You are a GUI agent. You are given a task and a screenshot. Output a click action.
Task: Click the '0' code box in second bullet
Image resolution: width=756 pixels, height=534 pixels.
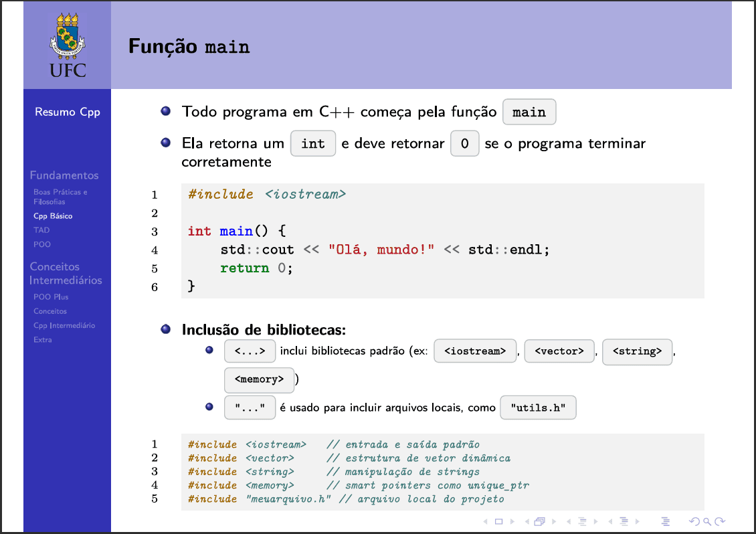pos(465,143)
